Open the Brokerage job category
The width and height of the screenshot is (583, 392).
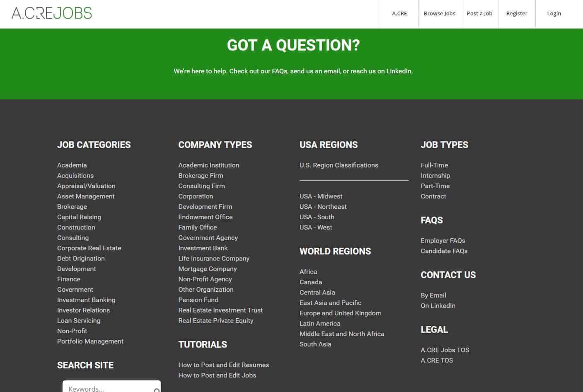[72, 207]
